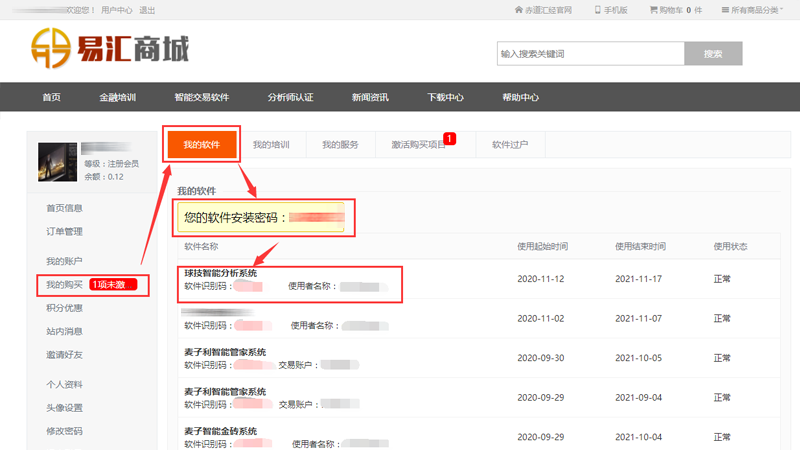
Task: Switch to the 我的服务 tab
Action: click(x=340, y=144)
